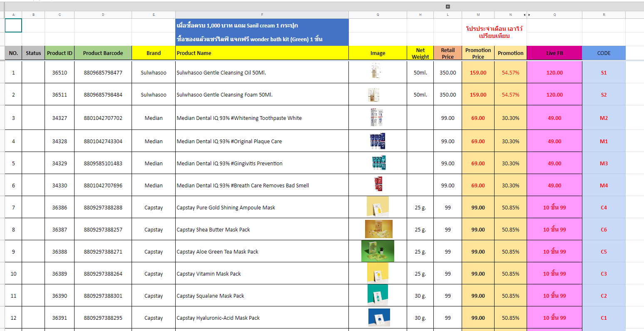Click the Median Gingivitis Prevention image
644x331 pixels.
click(378, 163)
